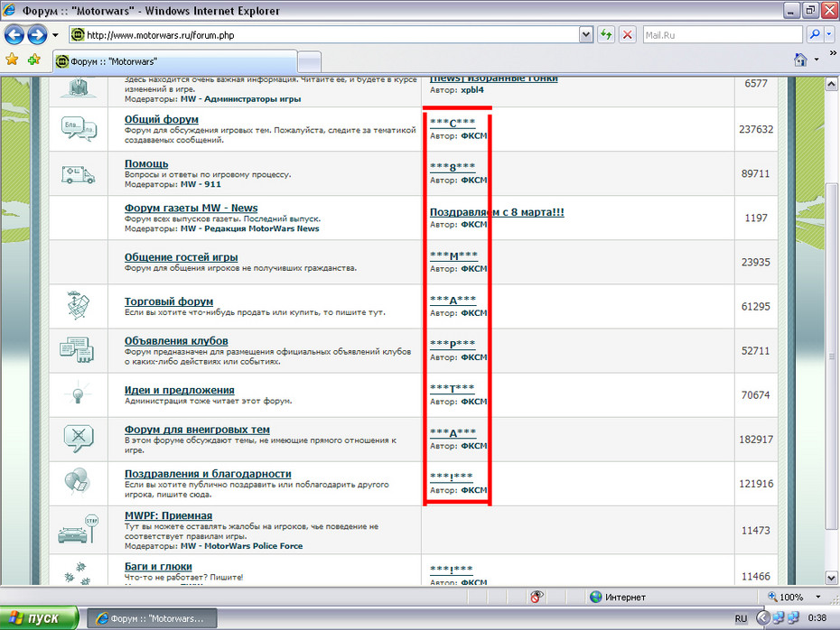840x630 pixels.
Task: Open the Home button dropdown arrow
Action: (817, 60)
